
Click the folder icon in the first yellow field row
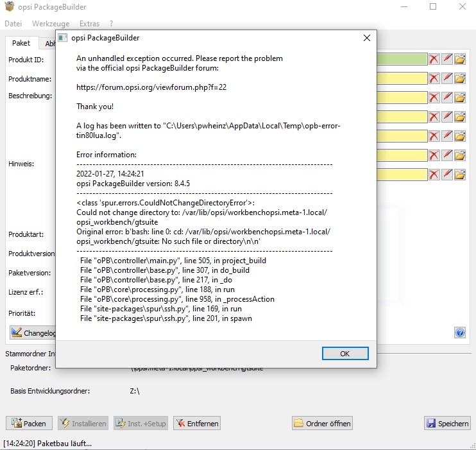click(x=460, y=78)
